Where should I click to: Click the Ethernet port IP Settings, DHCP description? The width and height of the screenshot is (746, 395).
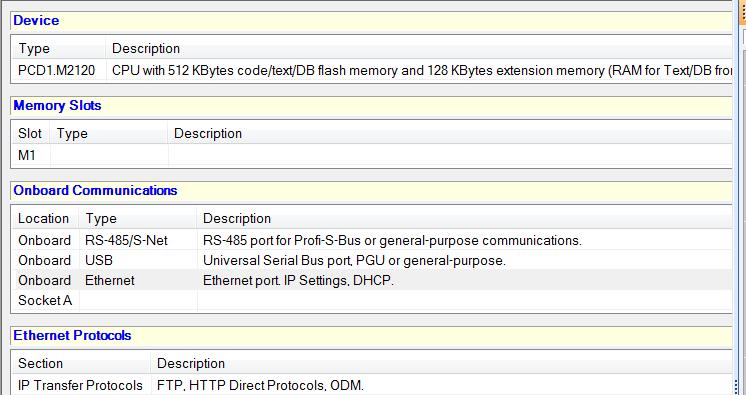(x=298, y=280)
